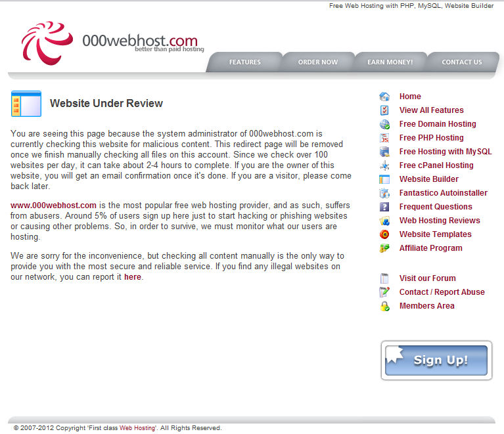
Task: Click the padlock icon beside Members Area
Action: coord(385,306)
